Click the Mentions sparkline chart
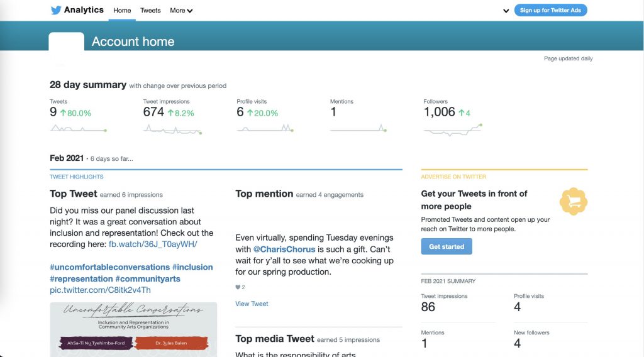The height and width of the screenshot is (357, 644). tap(358, 128)
